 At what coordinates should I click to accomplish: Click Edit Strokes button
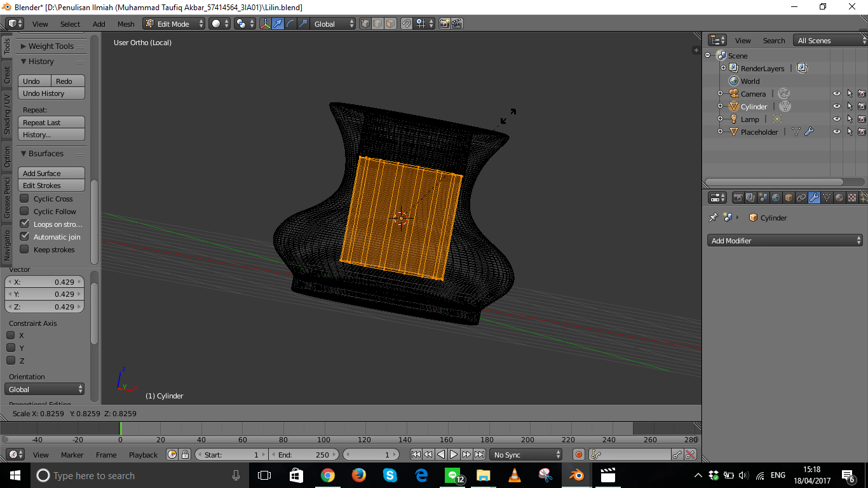click(51, 186)
